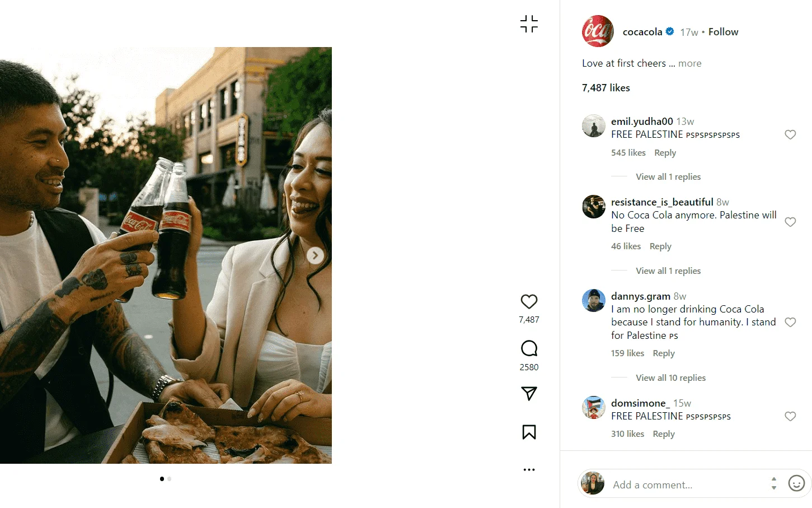This screenshot has height=508, width=812.
Task: Save the post with the bookmark icon
Action: pos(529,432)
